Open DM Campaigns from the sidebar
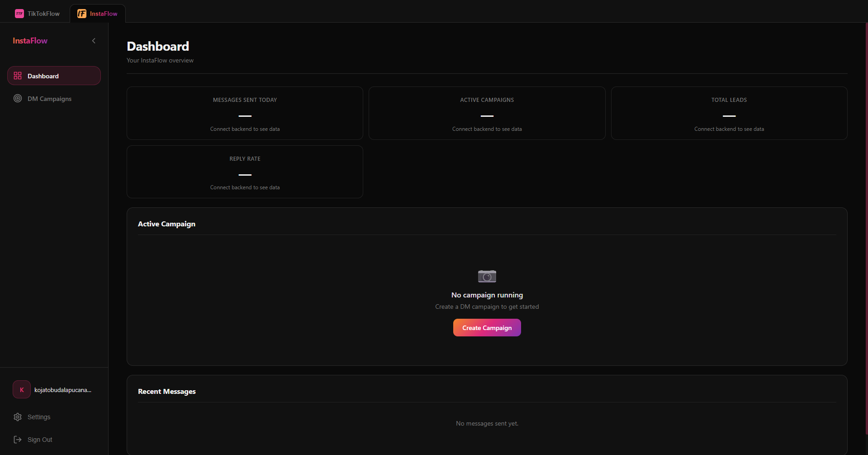868x455 pixels. pyautogui.click(x=49, y=99)
